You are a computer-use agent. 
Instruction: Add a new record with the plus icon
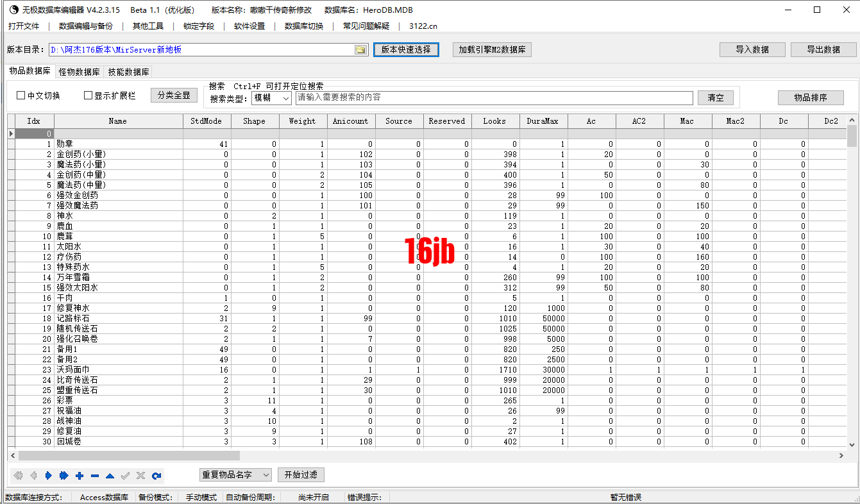pyautogui.click(x=79, y=475)
